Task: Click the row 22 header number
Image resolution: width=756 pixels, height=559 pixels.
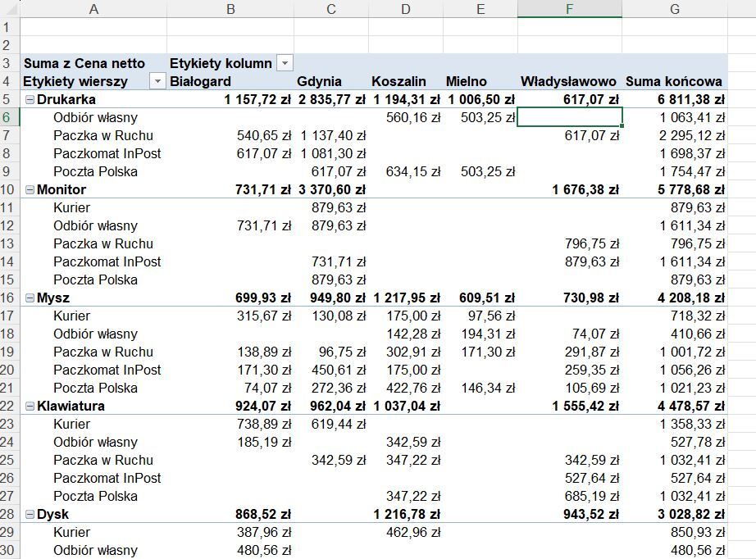Action: point(8,406)
